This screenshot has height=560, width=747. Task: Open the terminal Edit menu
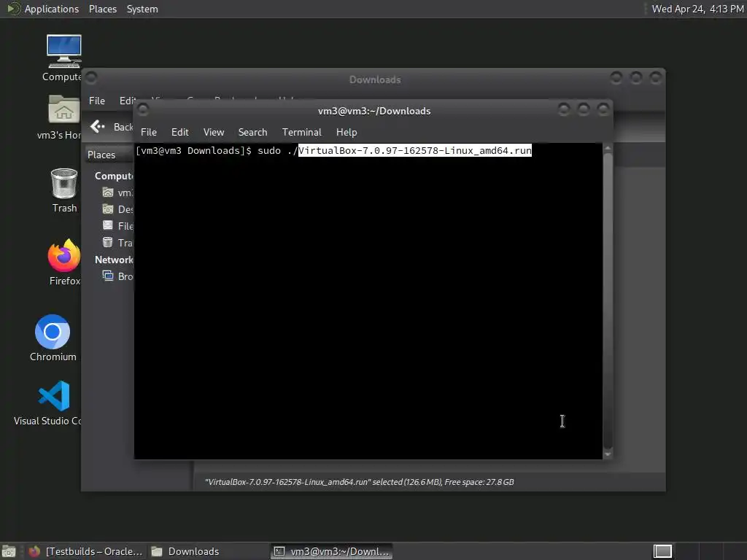(179, 132)
